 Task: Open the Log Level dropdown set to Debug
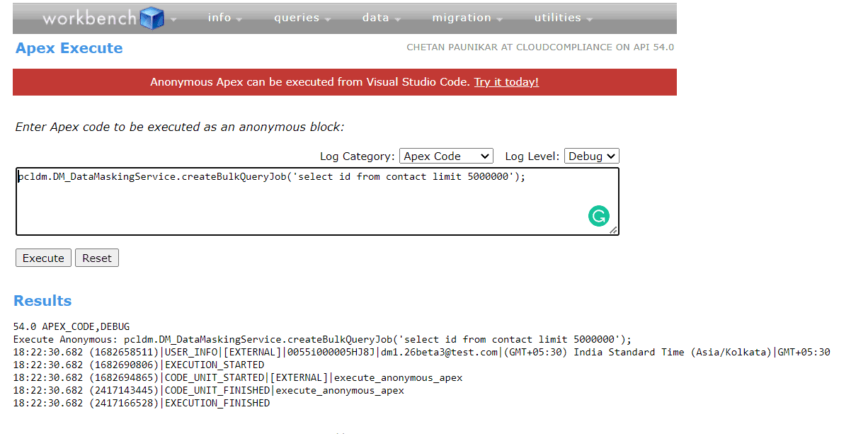point(591,156)
